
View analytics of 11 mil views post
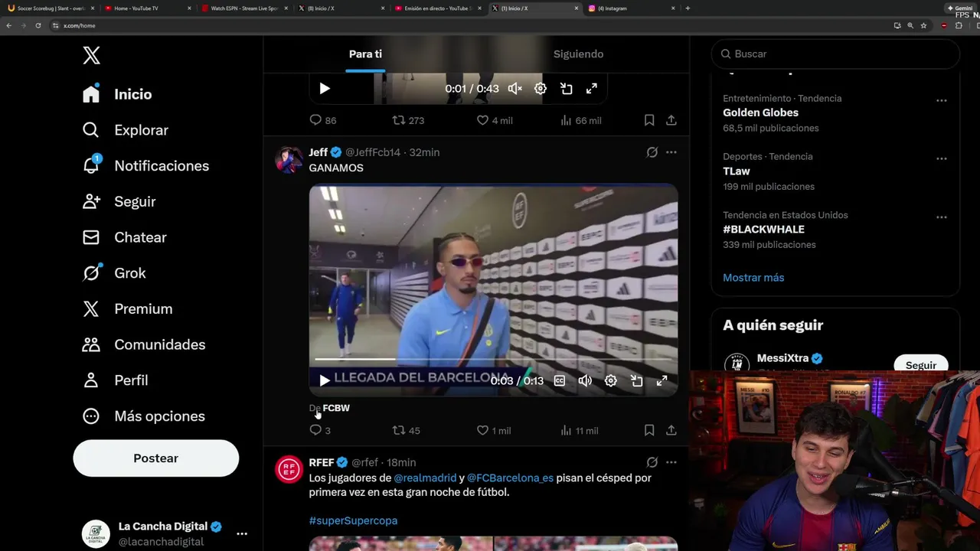pyautogui.click(x=580, y=431)
